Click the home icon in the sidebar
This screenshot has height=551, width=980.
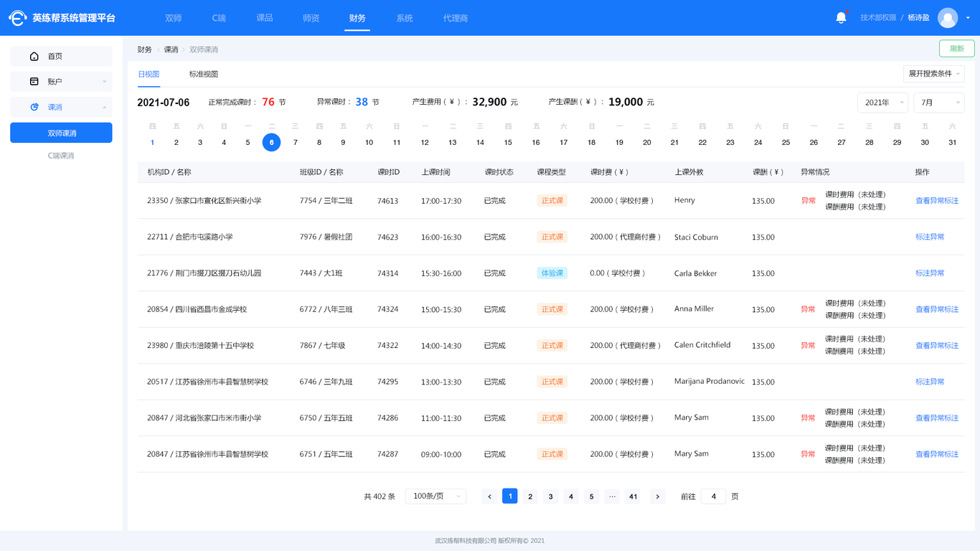(34, 56)
